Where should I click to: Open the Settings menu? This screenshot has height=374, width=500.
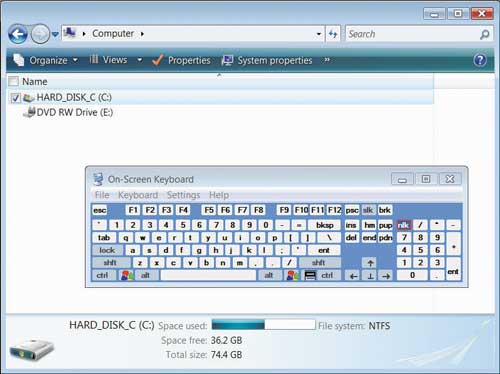[x=183, y=195]
